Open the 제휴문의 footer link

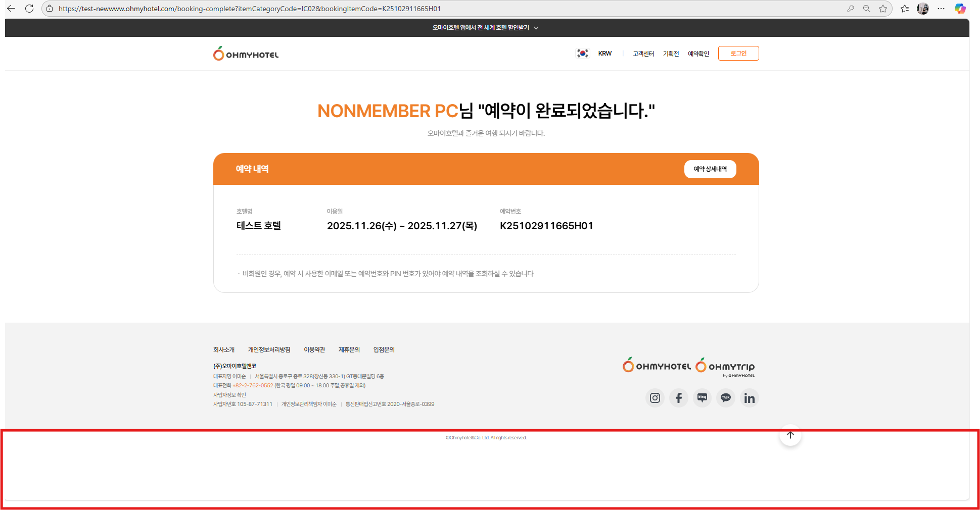pyautogui.click(x=349, y=349)
